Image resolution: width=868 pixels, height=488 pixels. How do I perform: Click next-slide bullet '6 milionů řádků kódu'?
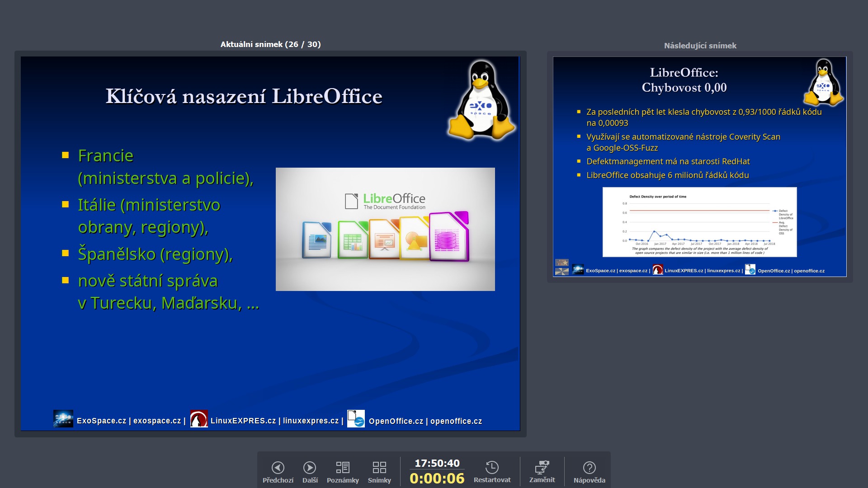[667, 175]
